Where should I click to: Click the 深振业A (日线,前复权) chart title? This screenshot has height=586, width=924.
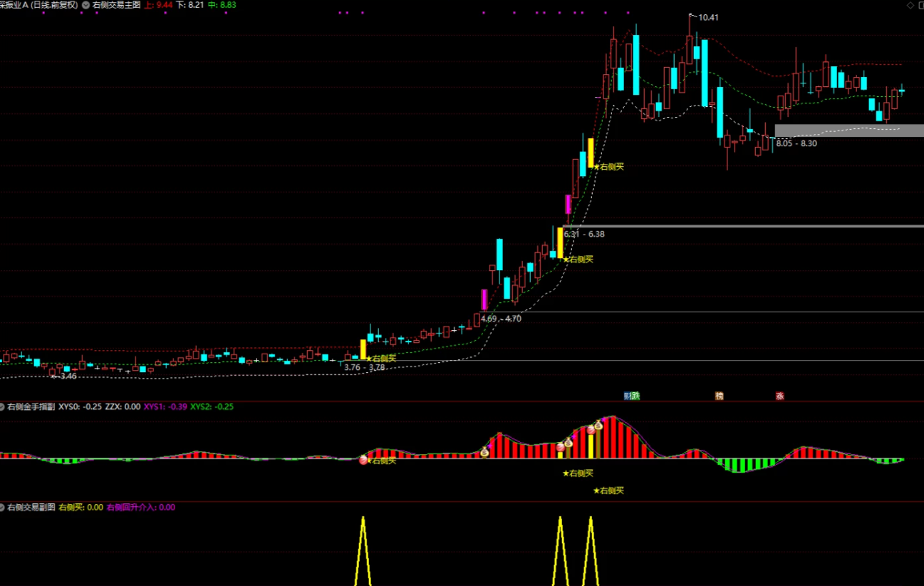pos(39,4)
